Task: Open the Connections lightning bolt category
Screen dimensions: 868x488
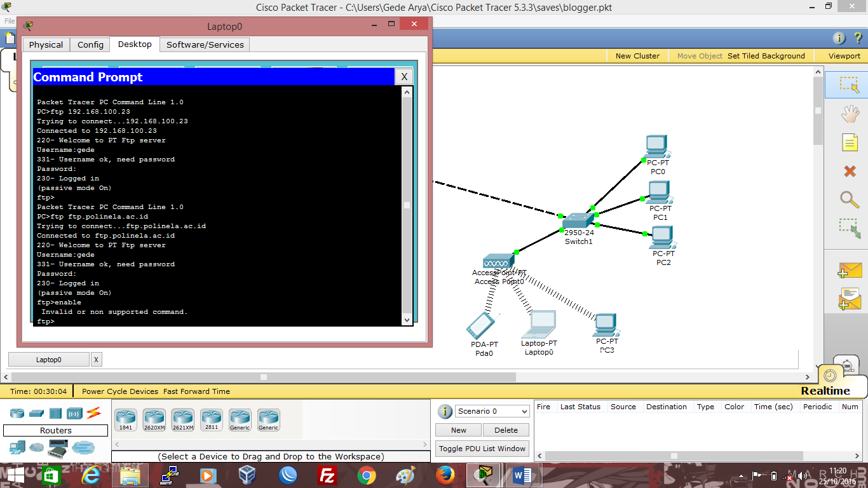Action: (94, 413)
